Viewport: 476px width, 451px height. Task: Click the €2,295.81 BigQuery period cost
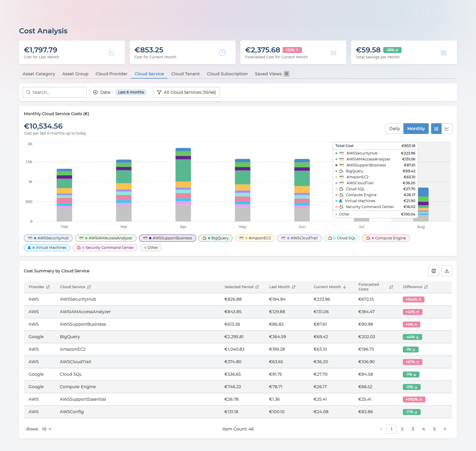tap(234, 337)
